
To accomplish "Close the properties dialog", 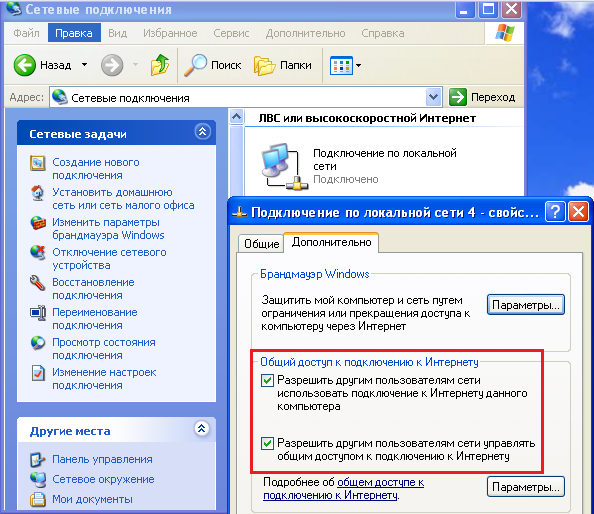I will tap(579, 211).
